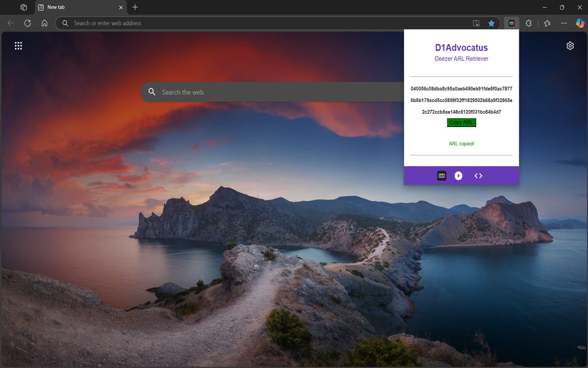
Task: Click the ARL copied! status message
Action: click(461, 144)
